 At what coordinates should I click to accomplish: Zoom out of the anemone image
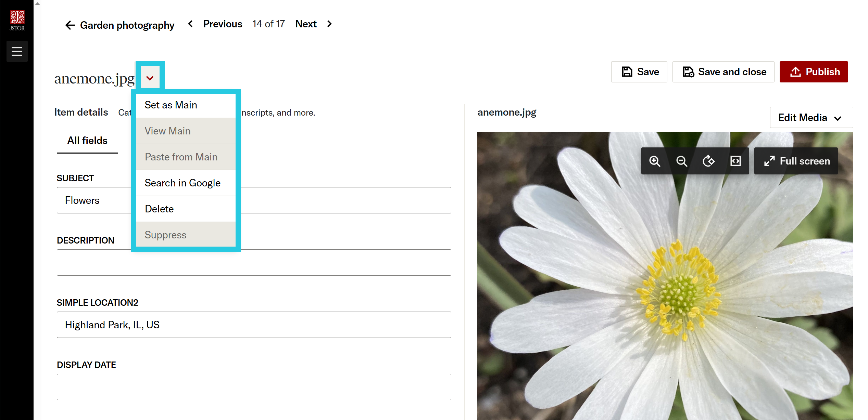(x=681, y=161)
